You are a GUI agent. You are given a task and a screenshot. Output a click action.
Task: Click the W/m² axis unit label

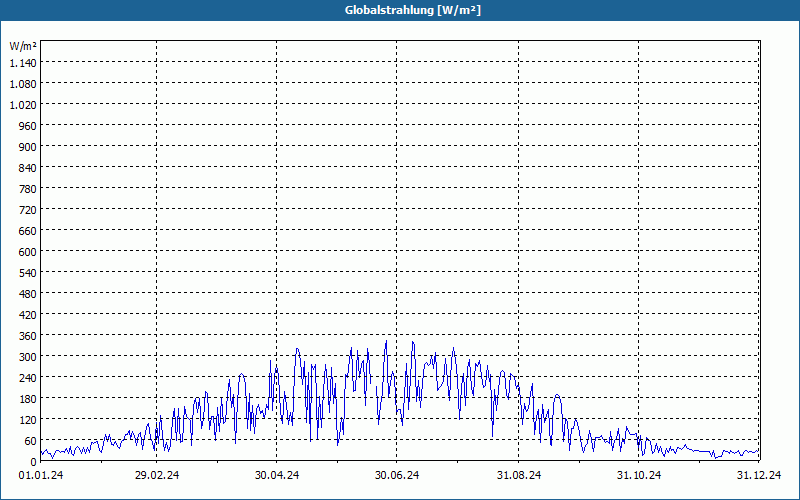click(x=23, y=46)
